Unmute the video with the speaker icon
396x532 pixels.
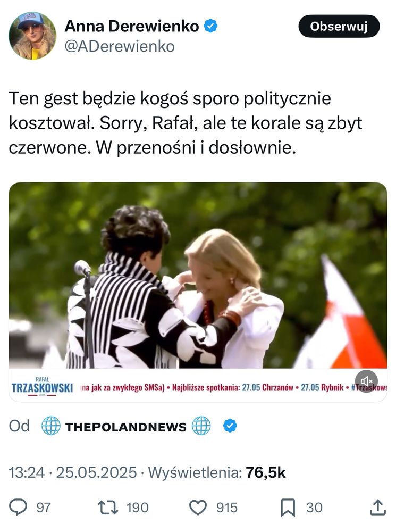(x=367, y=381)
